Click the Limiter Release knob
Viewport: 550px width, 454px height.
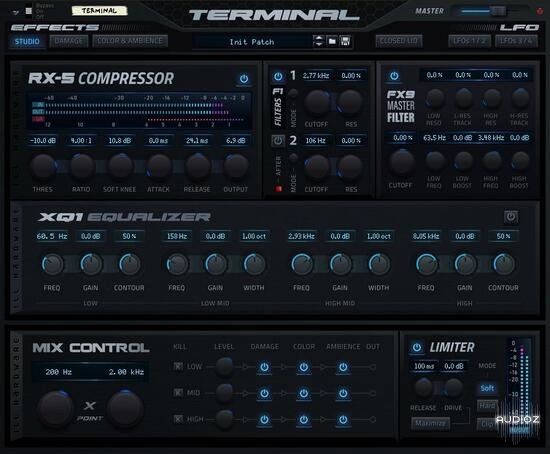424,388
